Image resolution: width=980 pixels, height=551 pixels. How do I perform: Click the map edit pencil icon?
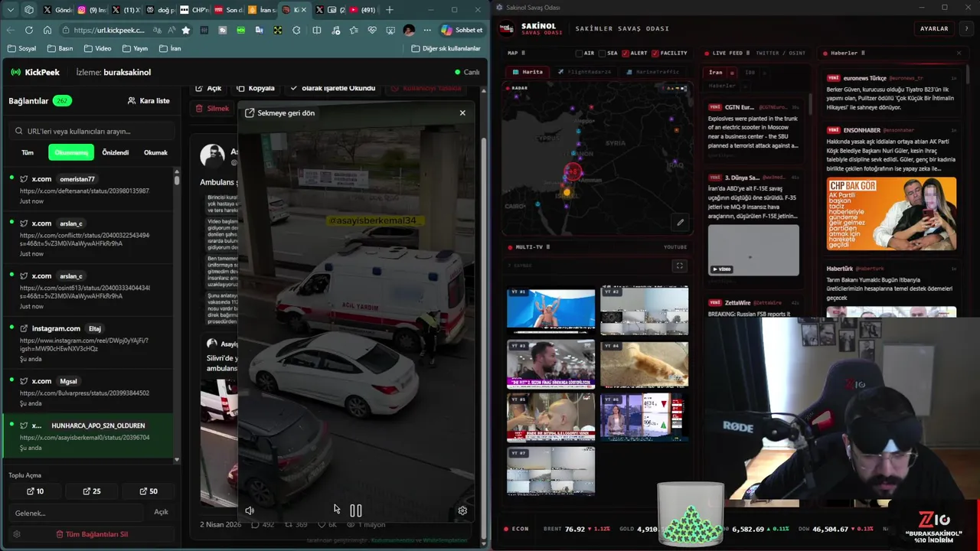click(680, 223)
